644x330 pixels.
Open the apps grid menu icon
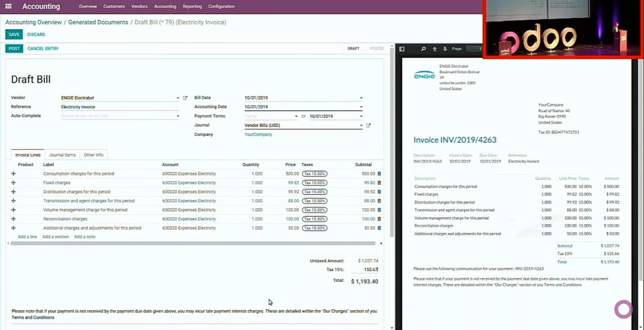tap(8, 7)
